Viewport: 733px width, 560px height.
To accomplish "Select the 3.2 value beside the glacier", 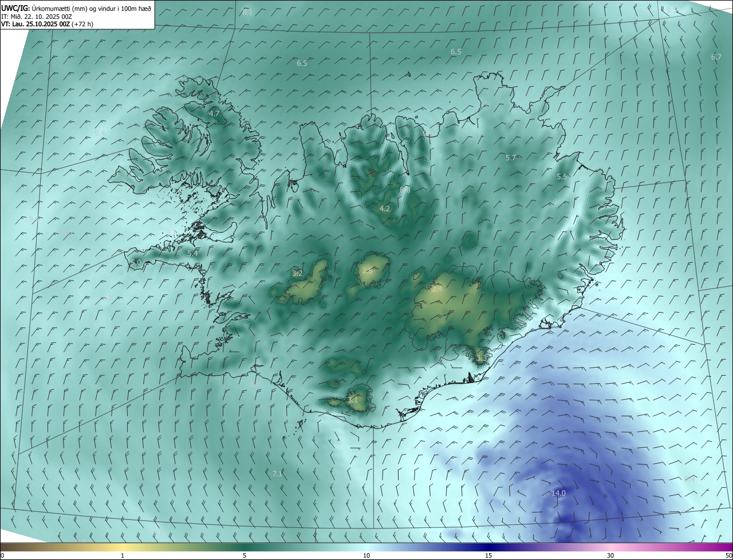I will (297, 274).
